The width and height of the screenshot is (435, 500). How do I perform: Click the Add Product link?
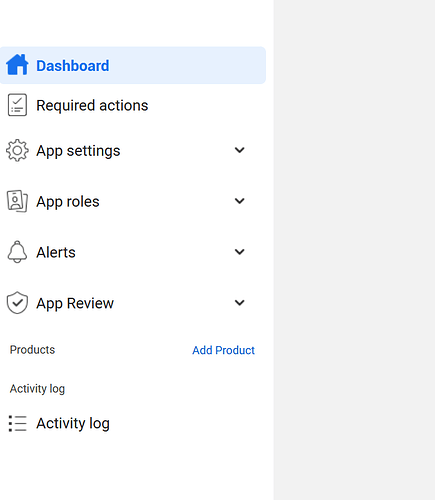223,350
